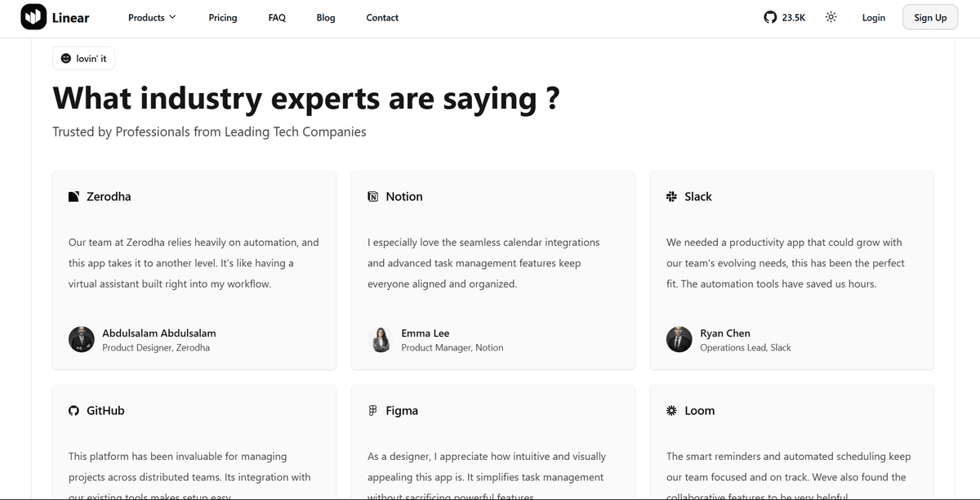Screen dimensions: 980x500
Task: Expand the Products chevron in the navbar
Action: [x=173, y=17]
